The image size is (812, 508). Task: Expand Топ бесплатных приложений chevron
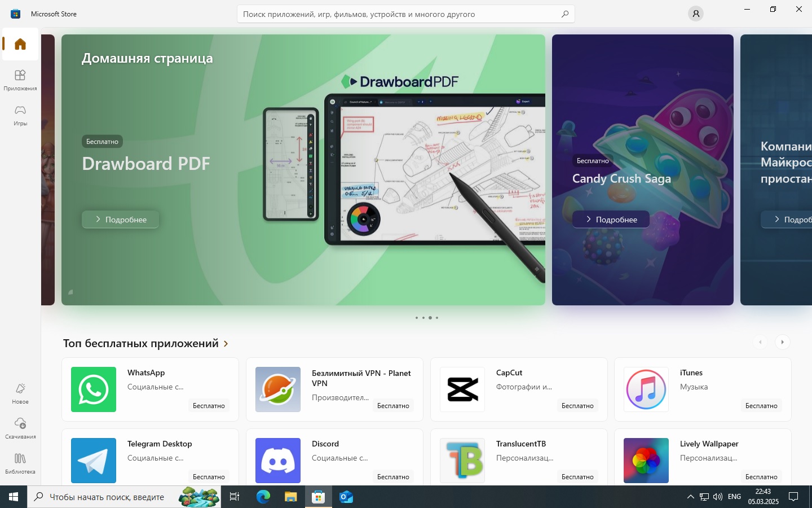tap(226, 344)
